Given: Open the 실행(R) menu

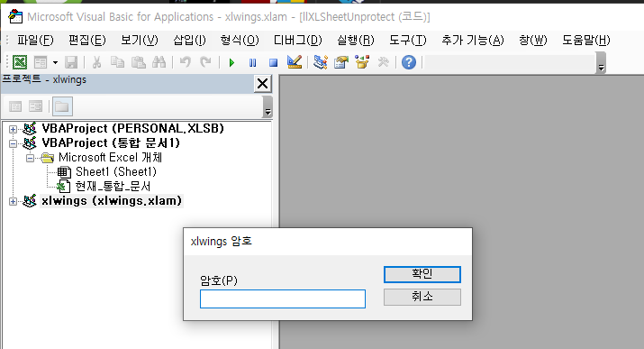Looking at the screenshot, I should click(x=355, y=41).
